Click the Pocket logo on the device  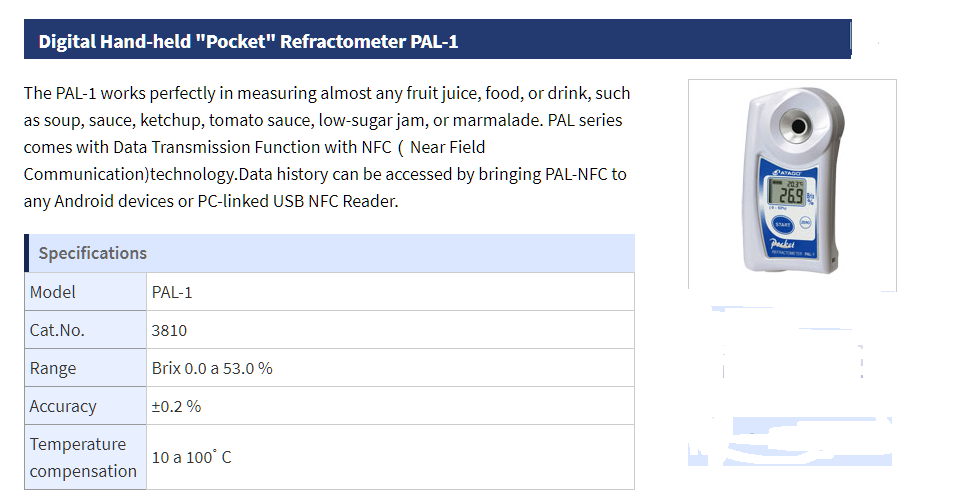782,244
